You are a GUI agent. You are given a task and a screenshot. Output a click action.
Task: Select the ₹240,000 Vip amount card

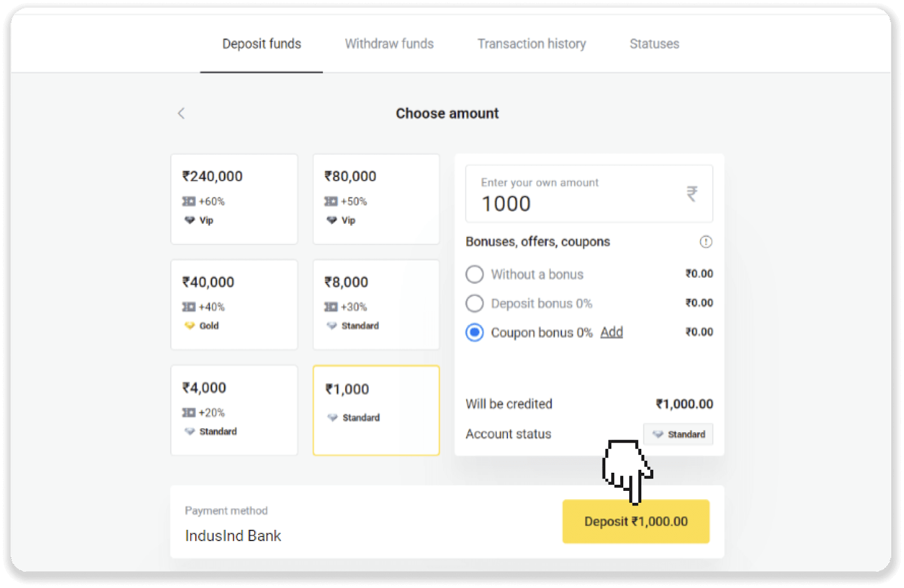tap(234, 199)
